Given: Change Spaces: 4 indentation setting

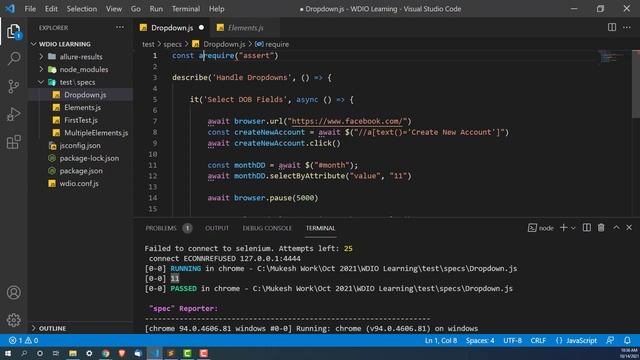Looking at the screenshot, I should click(480, 340).
